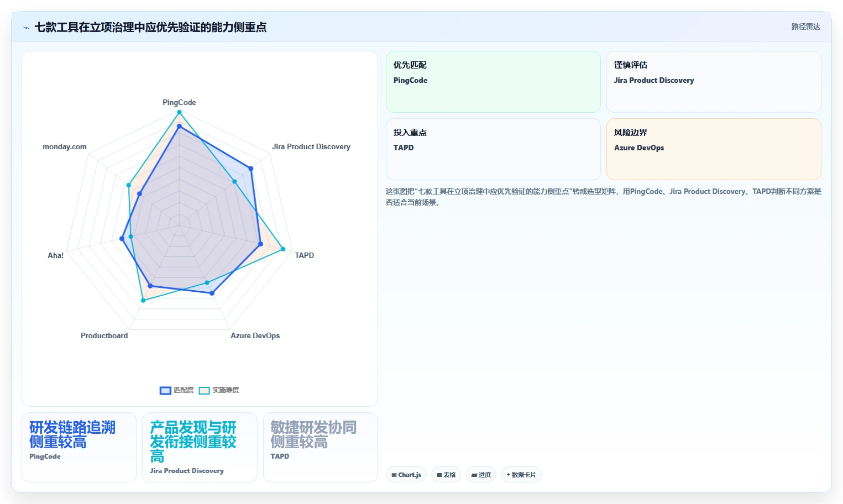Click the 产品发现与研发衔接侧重较高 stat card

(200, 447)
